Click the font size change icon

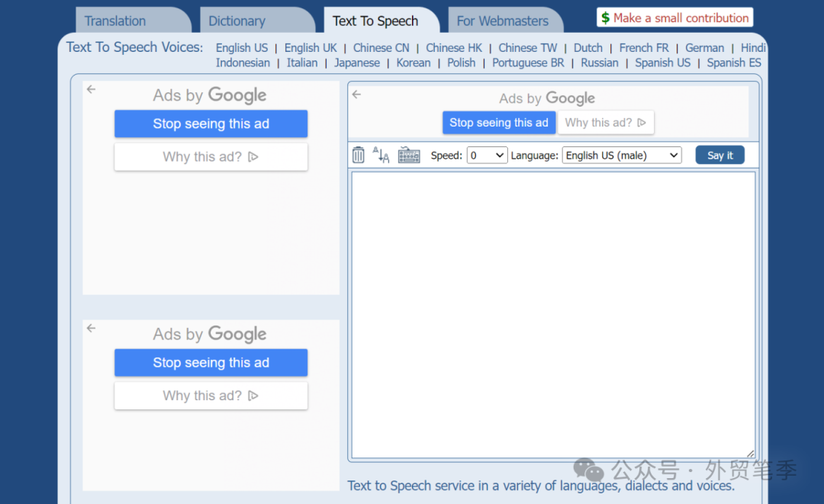click(x=381, y=155)
